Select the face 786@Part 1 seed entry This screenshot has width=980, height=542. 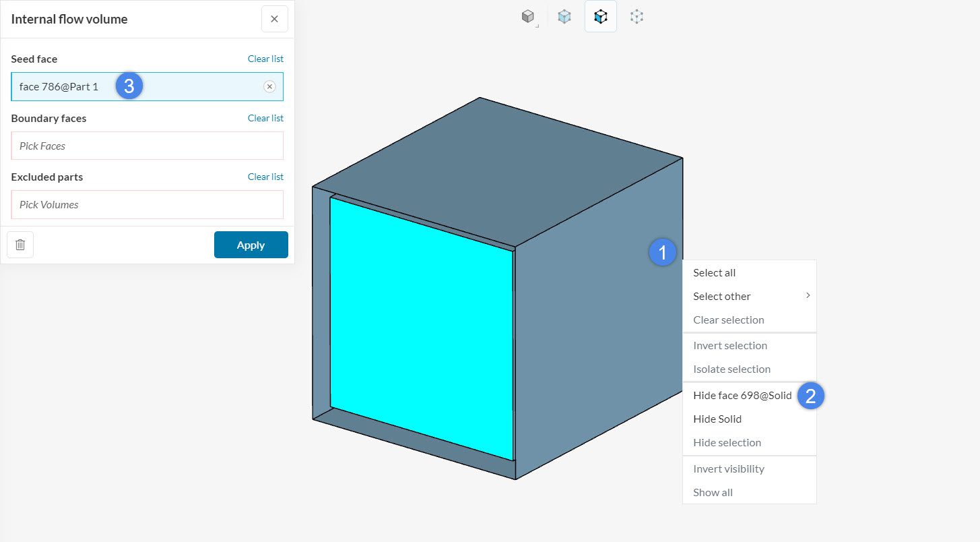[x=61, y=87]
